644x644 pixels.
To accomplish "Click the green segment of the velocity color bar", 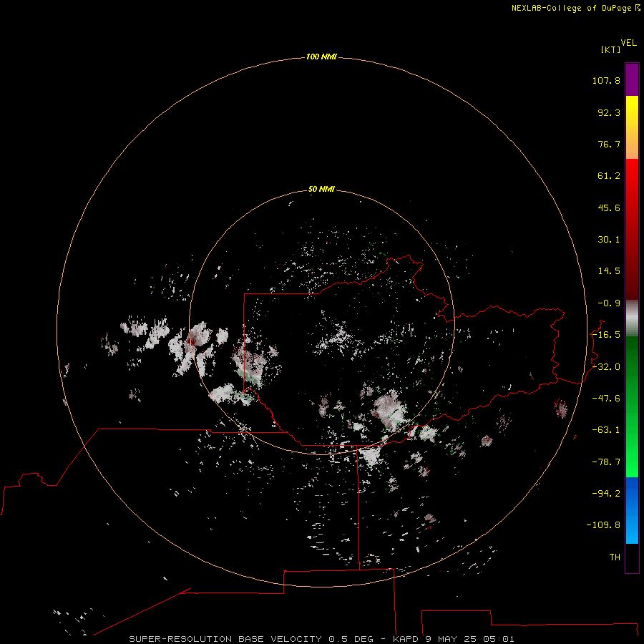I will click(632, 406).
